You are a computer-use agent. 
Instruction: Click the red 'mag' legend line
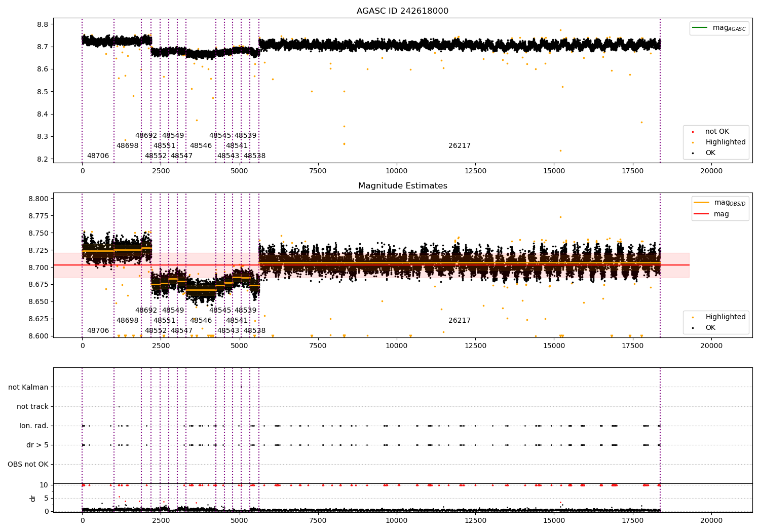click(702, 214)
